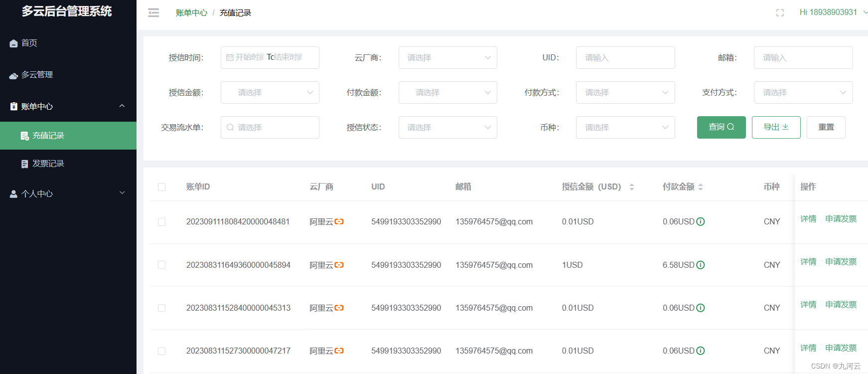Click the 发票记录 document icon in sidebar
868x374 pixels.
click(x=24, y=164)
